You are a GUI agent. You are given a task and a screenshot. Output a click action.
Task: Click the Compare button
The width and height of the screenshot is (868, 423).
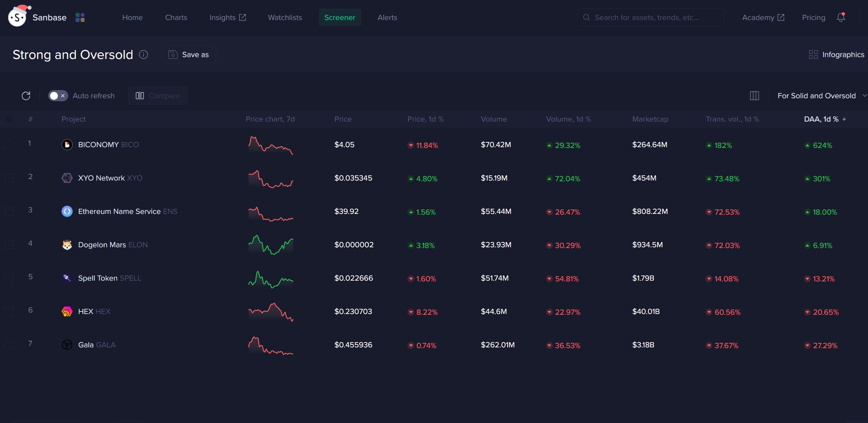(158, 96)
